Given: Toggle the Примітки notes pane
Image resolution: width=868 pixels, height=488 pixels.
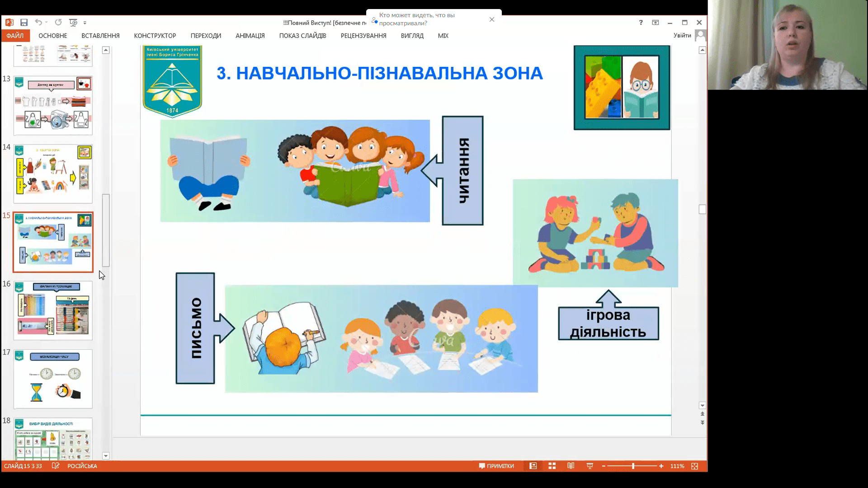Looking at the screenshot, I should pyautogui.click(x=496, y=466).
